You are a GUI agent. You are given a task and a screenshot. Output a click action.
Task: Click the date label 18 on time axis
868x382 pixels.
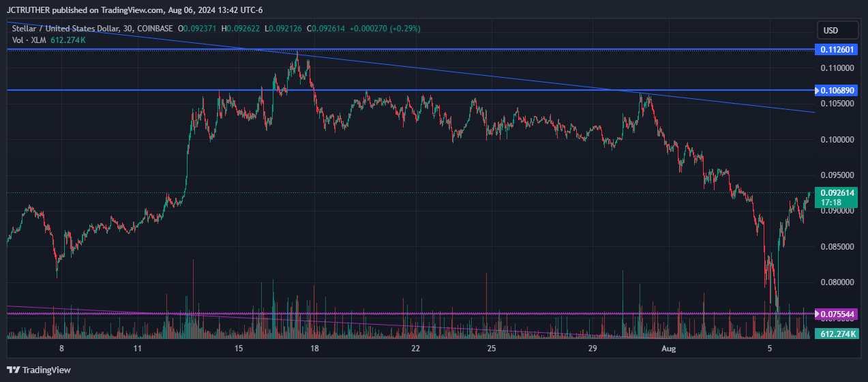(x=314, y=349)
